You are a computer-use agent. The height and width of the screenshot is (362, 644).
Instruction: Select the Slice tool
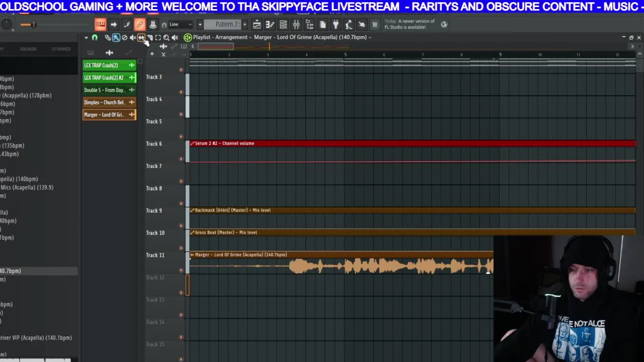(x=149, y=38)
